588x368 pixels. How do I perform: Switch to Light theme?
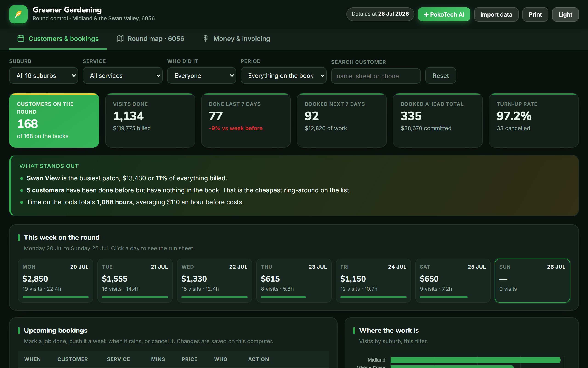[x=565, y=14]
